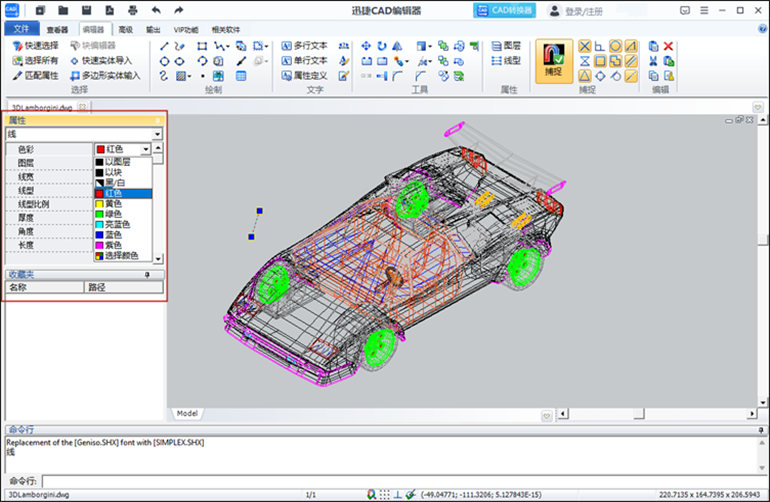Insert an image with the picture icon
This screenshot has height=502, width=770.
218,76
